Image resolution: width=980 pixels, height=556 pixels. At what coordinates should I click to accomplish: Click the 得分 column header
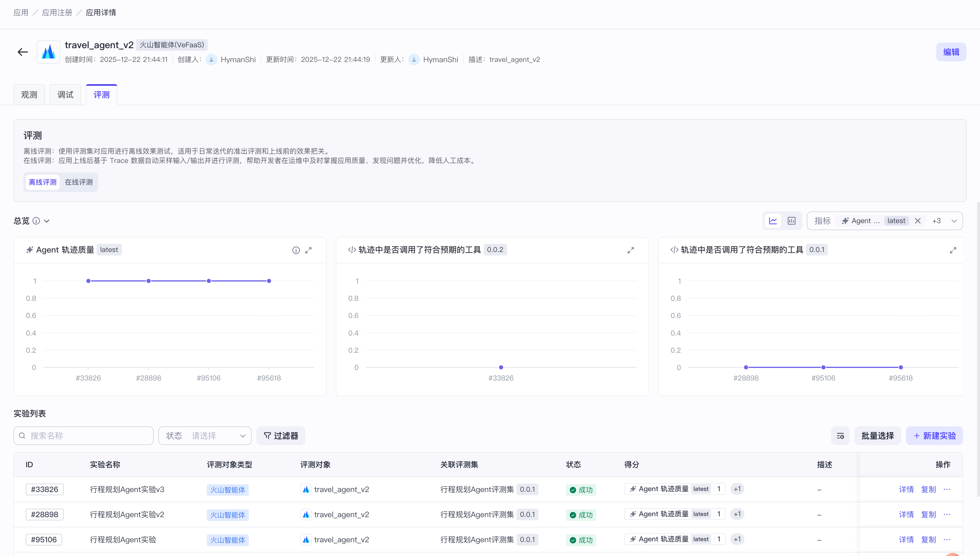tap(631, 465)
